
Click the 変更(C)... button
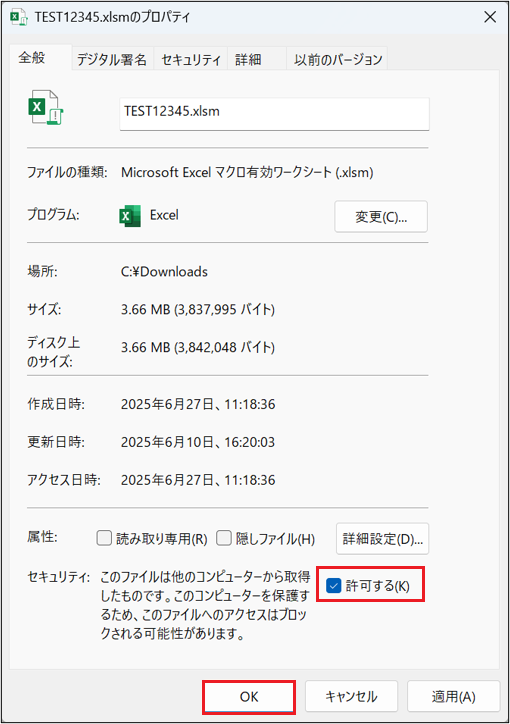pyautogui.click(x=381, y=217)
